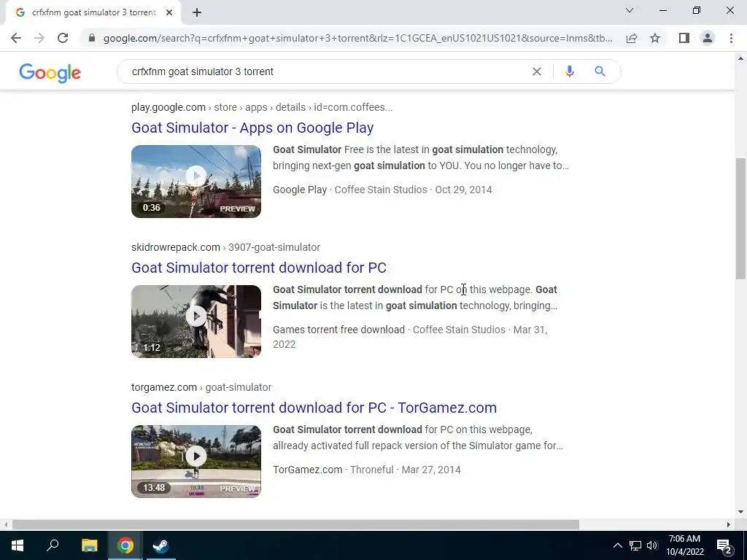
Task: Click 'TorGamez.com · Throneful' source text
Action: click(333, 470)
